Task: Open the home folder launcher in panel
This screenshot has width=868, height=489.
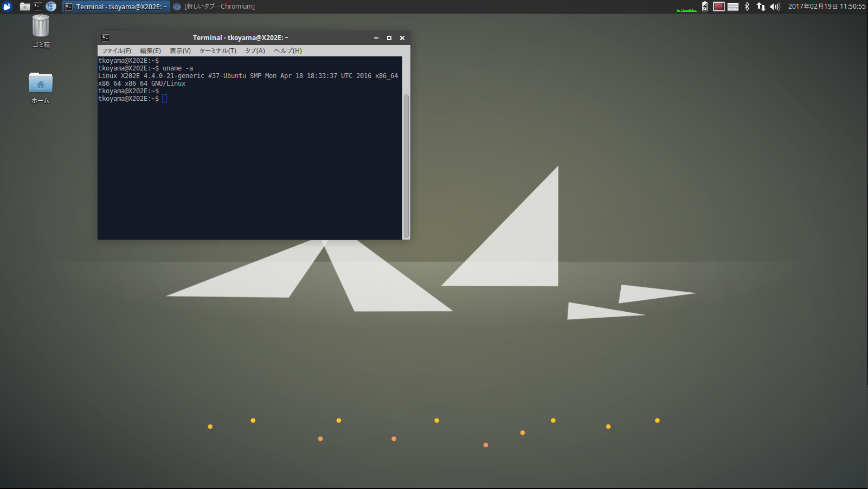Action: point(25,7)
